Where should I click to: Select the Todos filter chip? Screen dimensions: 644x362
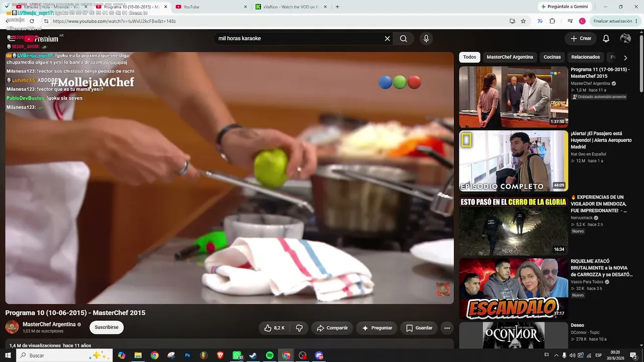point(469,57)
